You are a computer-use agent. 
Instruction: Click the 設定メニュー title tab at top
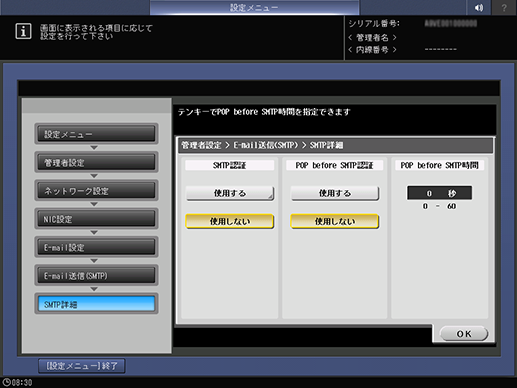(254, 8)
